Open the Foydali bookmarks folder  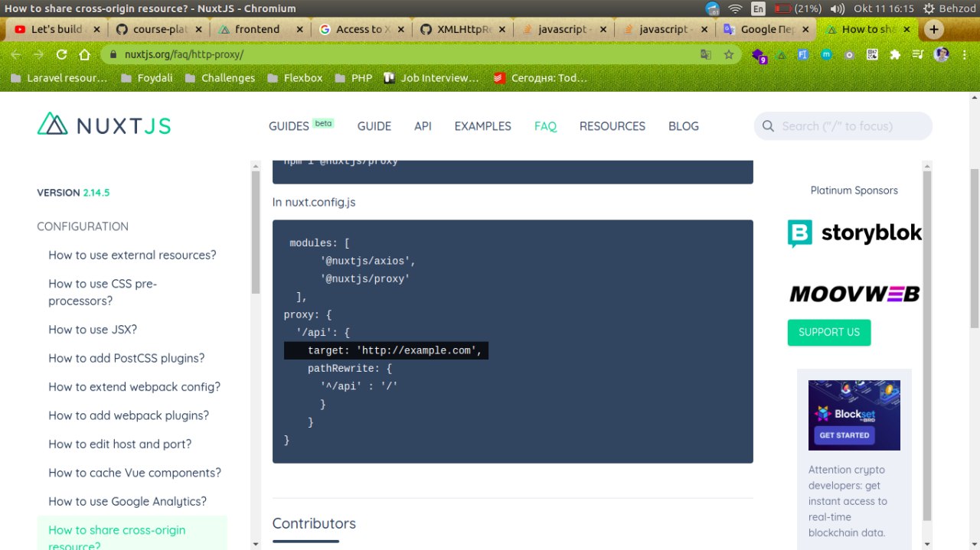tap(146, 77)
